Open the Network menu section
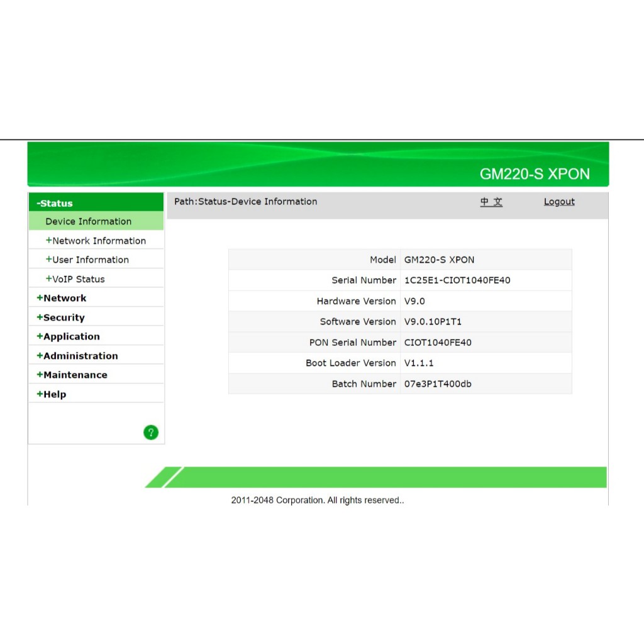The image size is (644, 644). (62, 298)
